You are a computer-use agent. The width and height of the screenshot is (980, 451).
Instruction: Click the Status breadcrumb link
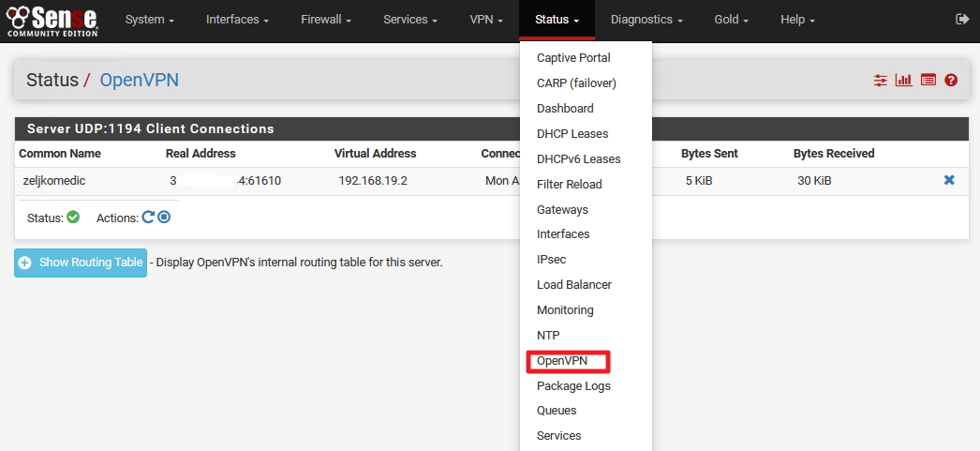click(52, 80)
